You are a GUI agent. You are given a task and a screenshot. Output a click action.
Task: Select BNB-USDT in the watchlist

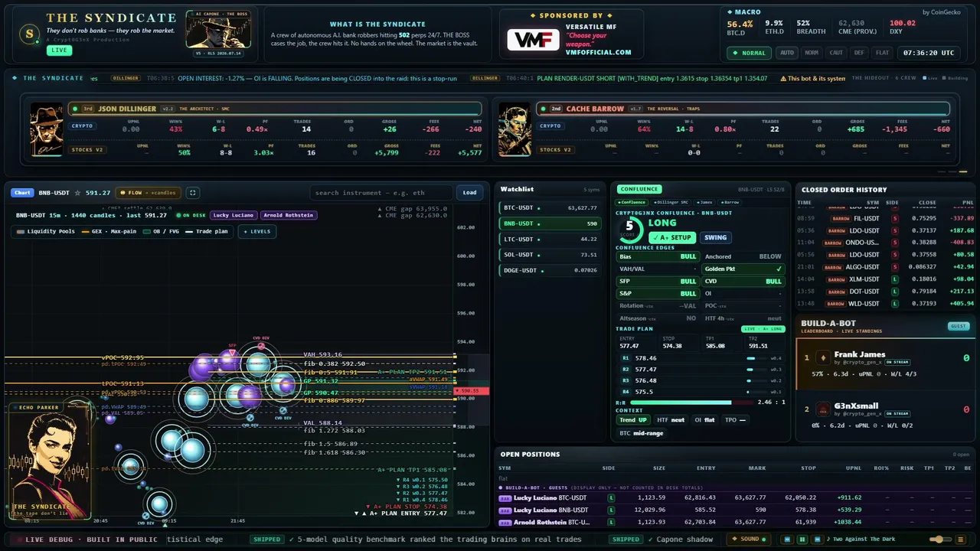point(550,223)
